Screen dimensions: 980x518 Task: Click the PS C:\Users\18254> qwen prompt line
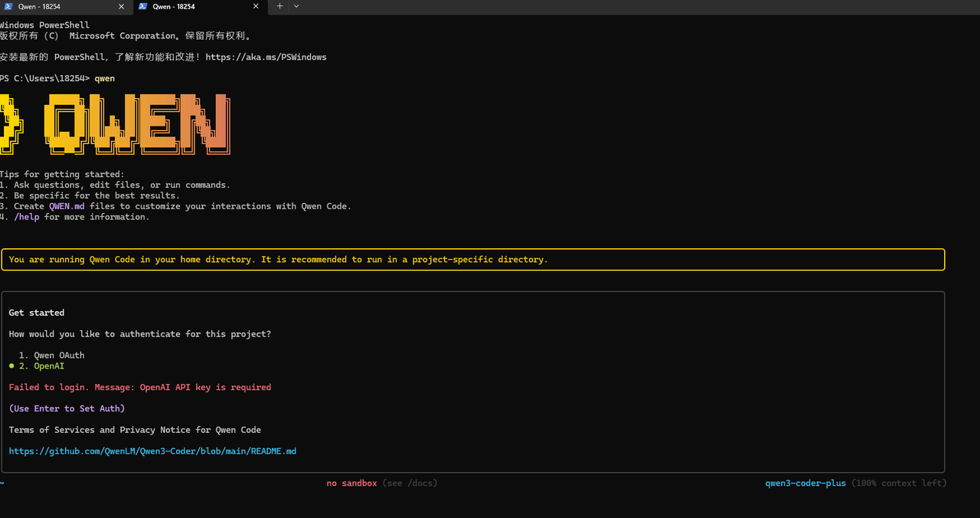coord(57,79)
